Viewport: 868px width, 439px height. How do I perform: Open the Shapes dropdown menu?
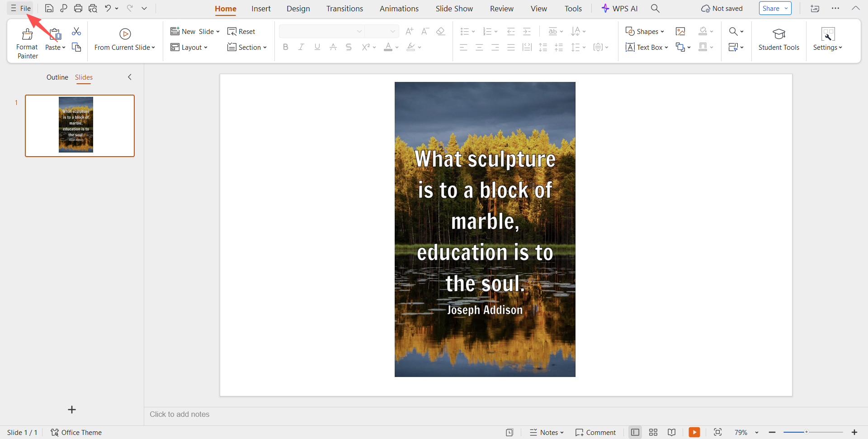(x=645, y=31)
